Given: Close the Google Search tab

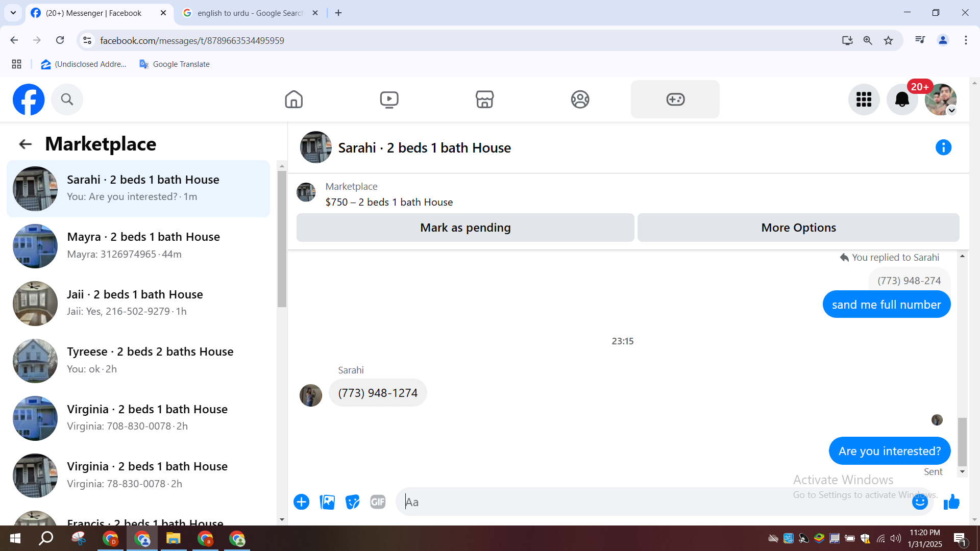Looking at the screenshot, I should 315,13.
